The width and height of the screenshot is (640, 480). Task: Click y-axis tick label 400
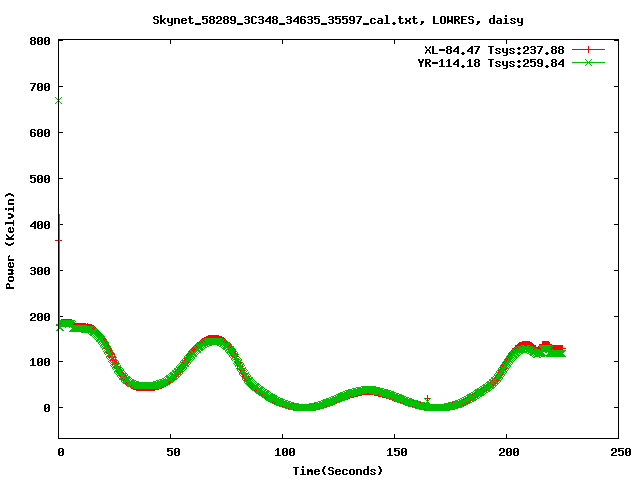pyautogui.click(x=40, y=225)
